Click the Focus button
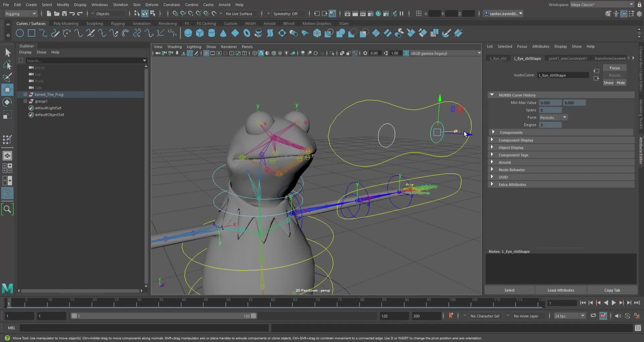Viewport: 644px width, 342px height. pos(615,68)
